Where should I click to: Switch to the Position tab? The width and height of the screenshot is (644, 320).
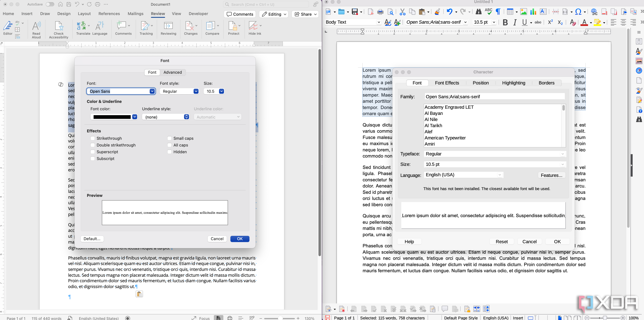pyautogui.click(x=480, y=83)
